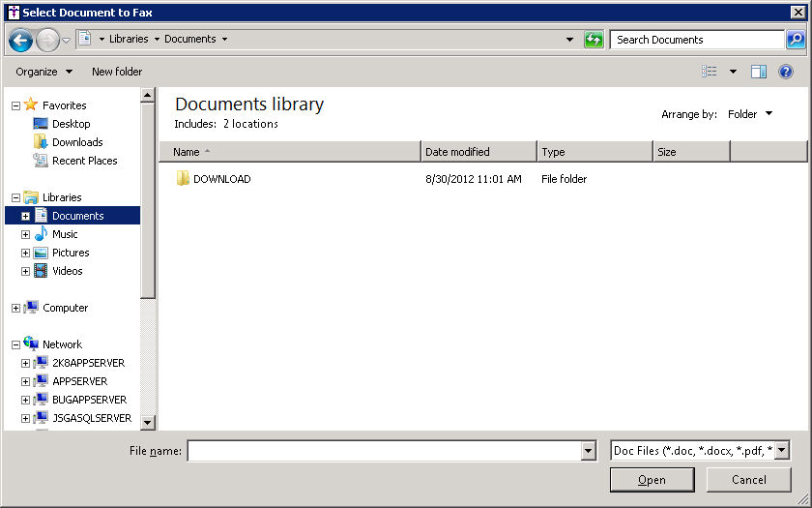Viewport: 812px width, 508px height.
Task: Select Recent Places in Favorites
Action: [84, 161]
